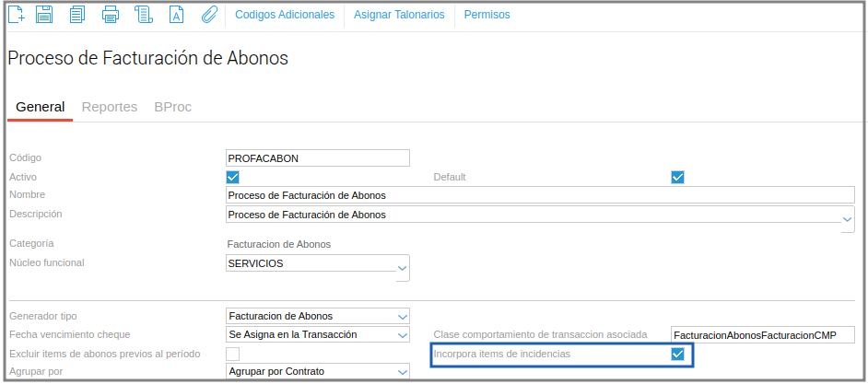The height and width of the screenshot is (384, 868).
Task: Click the scroll-shaped document icon
Action: tap(143, 15)
